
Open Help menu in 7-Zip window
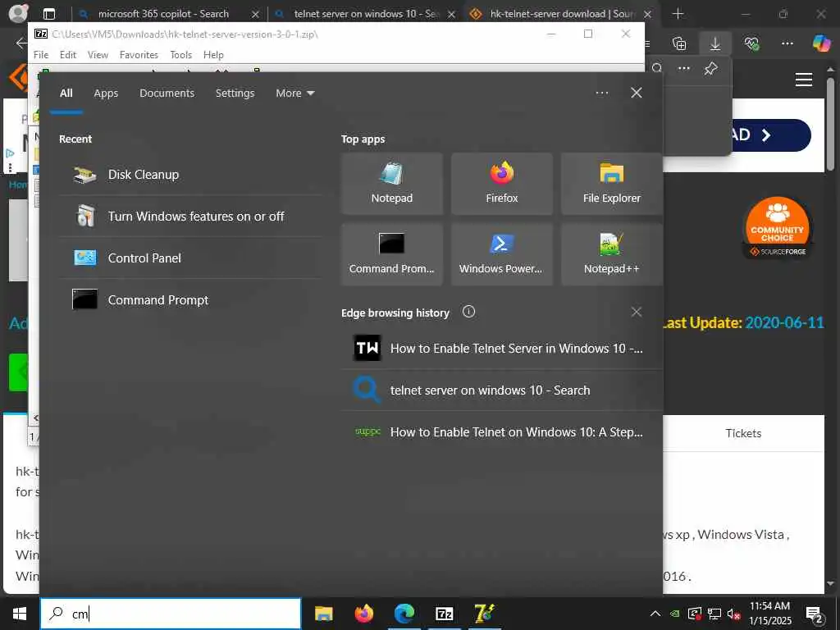[213, 55]
